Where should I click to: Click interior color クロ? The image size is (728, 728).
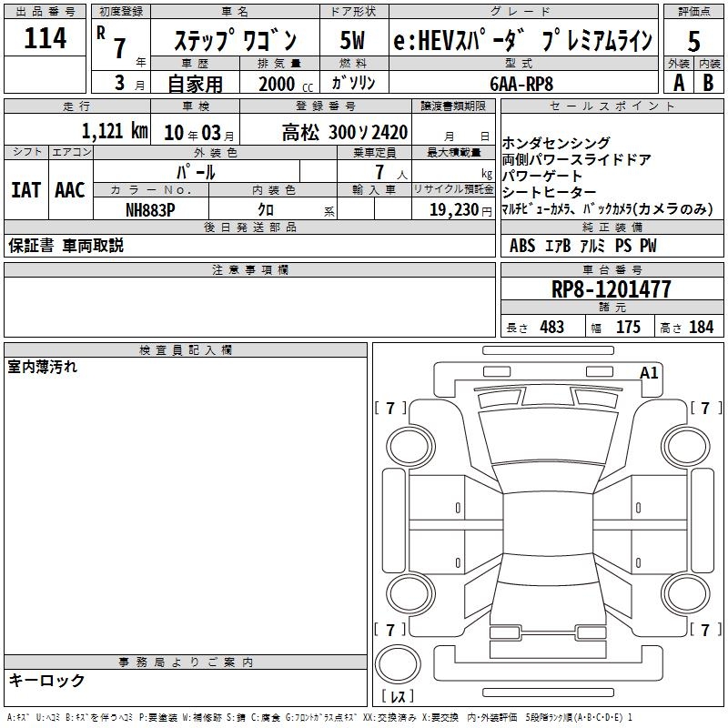click(266, 210)
